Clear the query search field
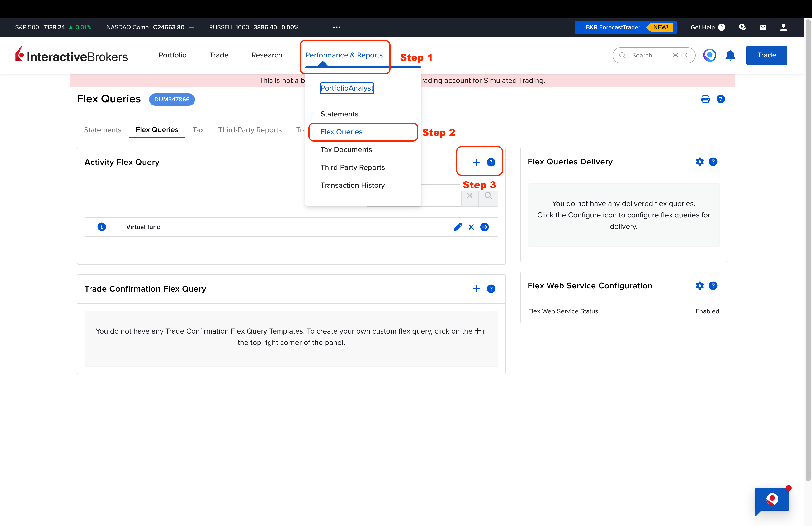The width and height of the screenshot is (812, 526). (x=469, y=196)
